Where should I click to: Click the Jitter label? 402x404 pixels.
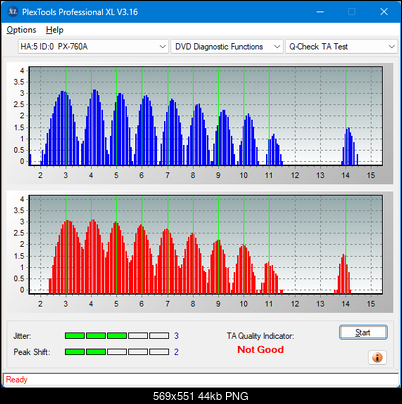pos(22,336)
